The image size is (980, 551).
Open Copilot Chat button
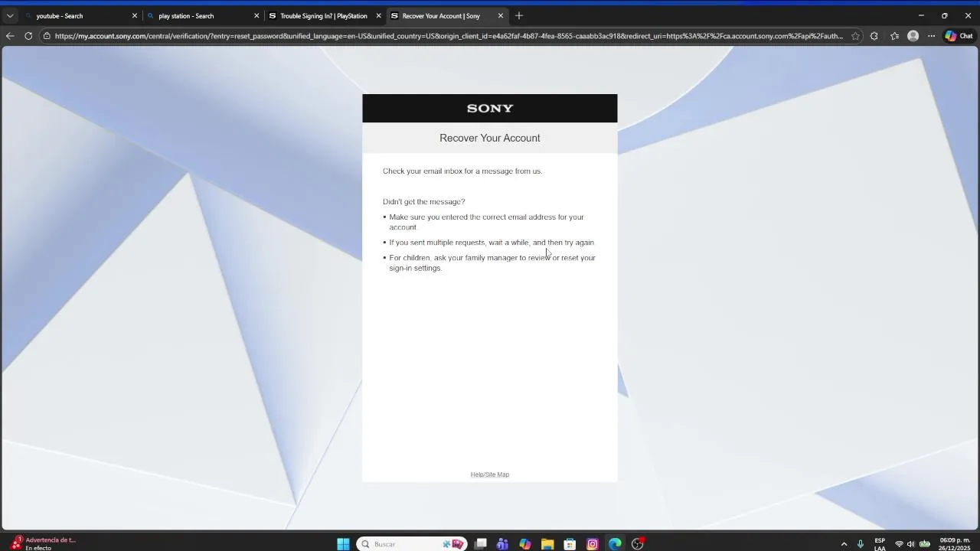pyautogui.click(x=959, y=36)
